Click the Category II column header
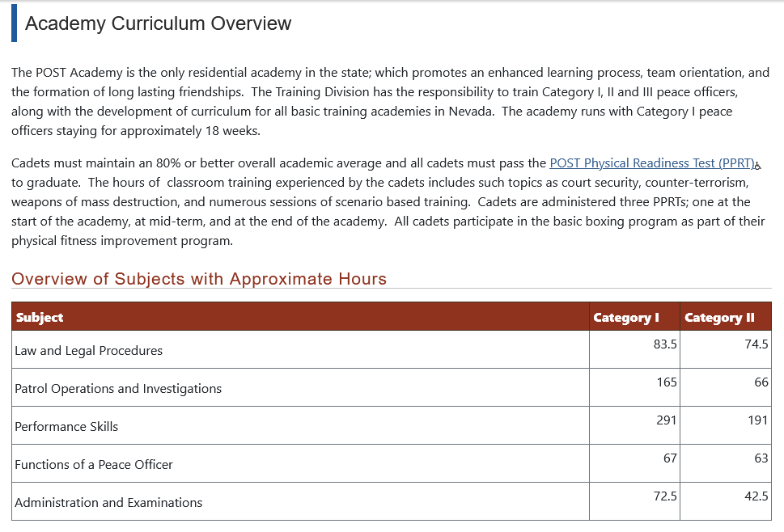Viewport: 784px width, 532px height. [x=719, y=317]
